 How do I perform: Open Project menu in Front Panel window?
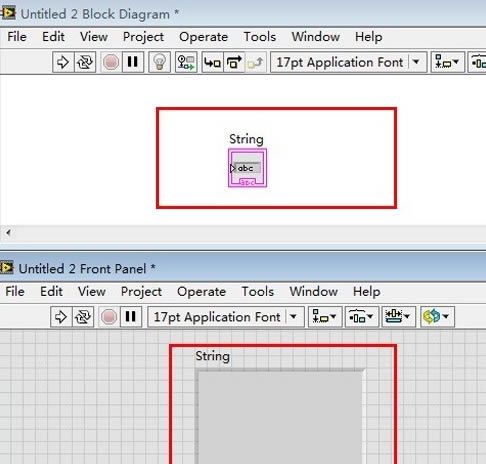point(141,292)
